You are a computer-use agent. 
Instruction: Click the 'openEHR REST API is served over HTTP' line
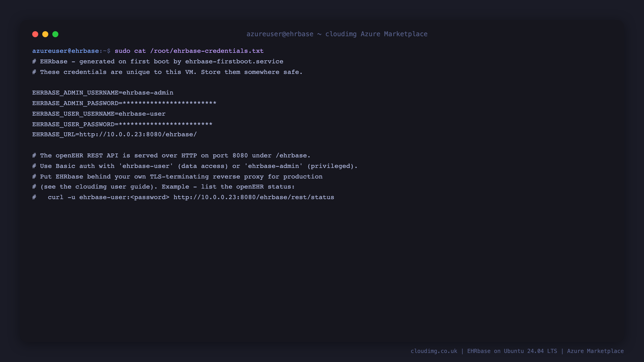tap(172, 155)
